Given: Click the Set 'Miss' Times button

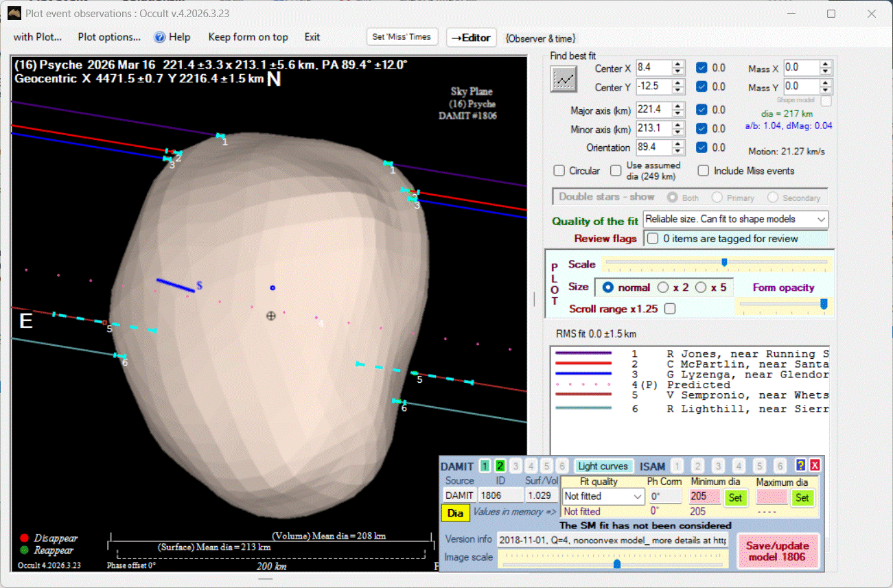Looking at the screenshot, I should pyautogui.click(x=402, y=37).
